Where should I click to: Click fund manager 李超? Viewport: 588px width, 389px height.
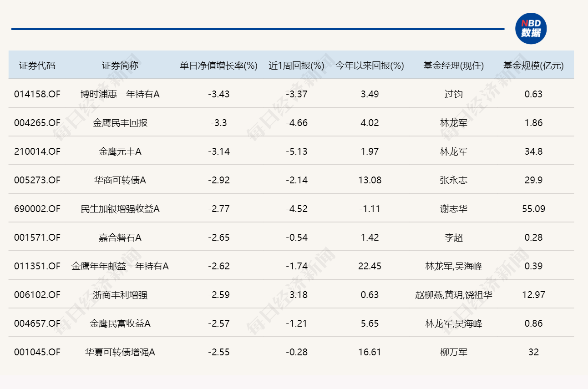click(x=454, y=237)
